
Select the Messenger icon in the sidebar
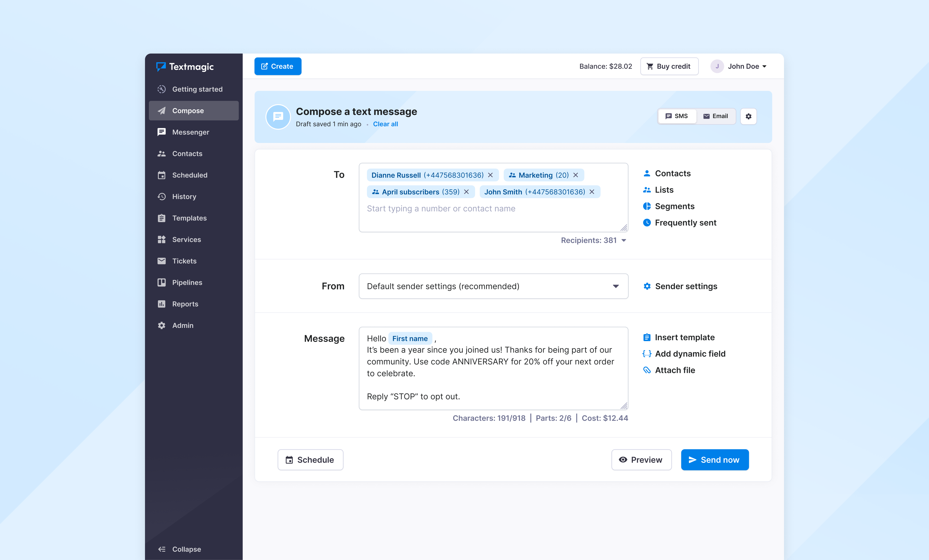tap(162, 132)
